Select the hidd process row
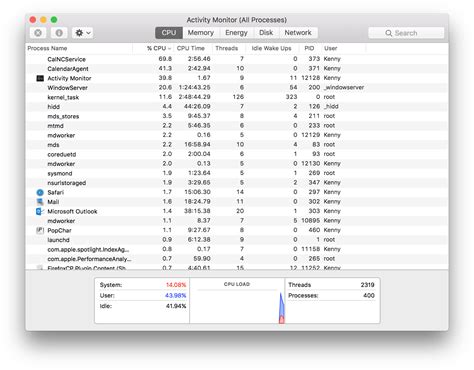474x370 pixels. point(237,107)
